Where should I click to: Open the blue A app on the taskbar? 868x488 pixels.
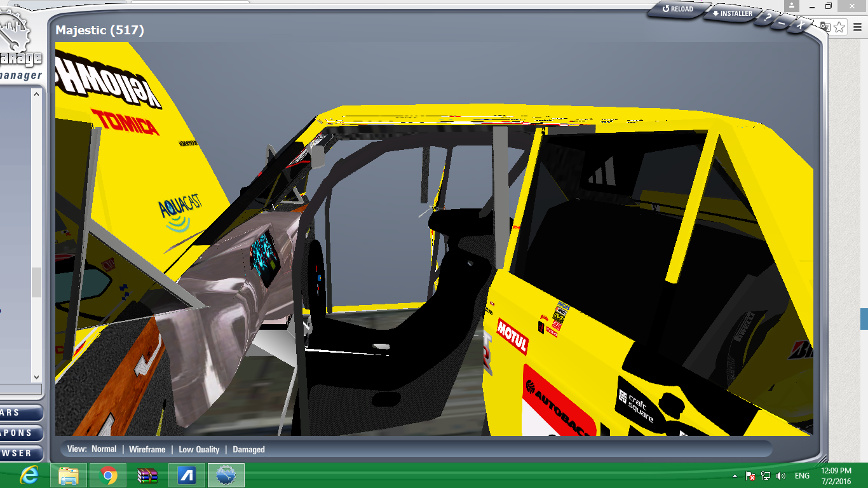coord(187,475)
